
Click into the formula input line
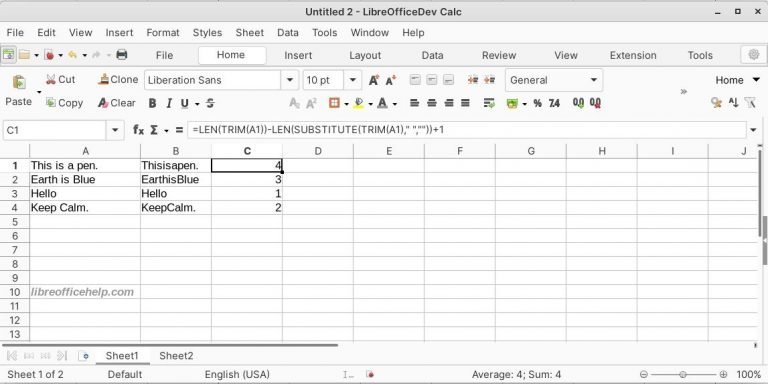tap(467, 130)
